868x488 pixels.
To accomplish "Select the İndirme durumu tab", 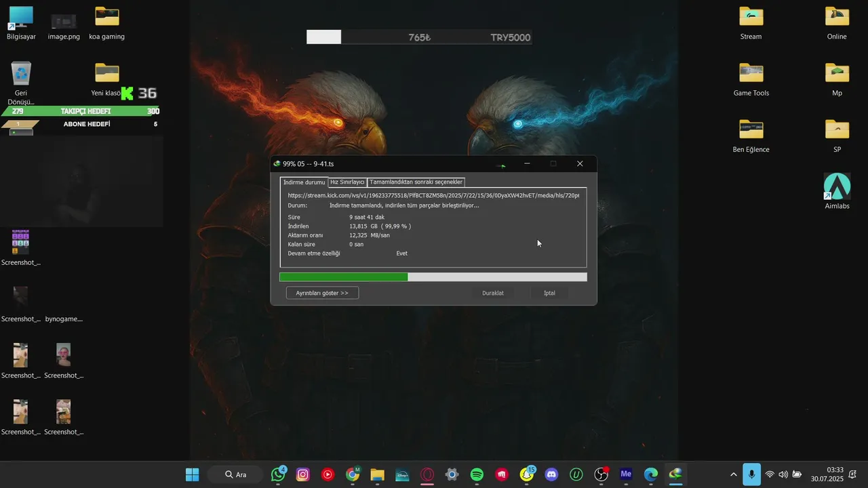I will (x=304, y=182).
